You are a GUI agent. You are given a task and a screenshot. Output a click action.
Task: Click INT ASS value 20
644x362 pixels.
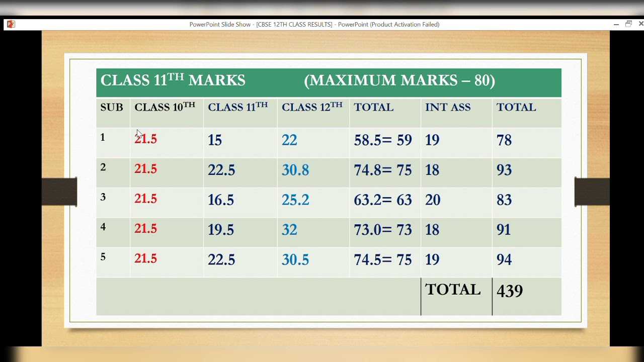(x=433, y=200)
